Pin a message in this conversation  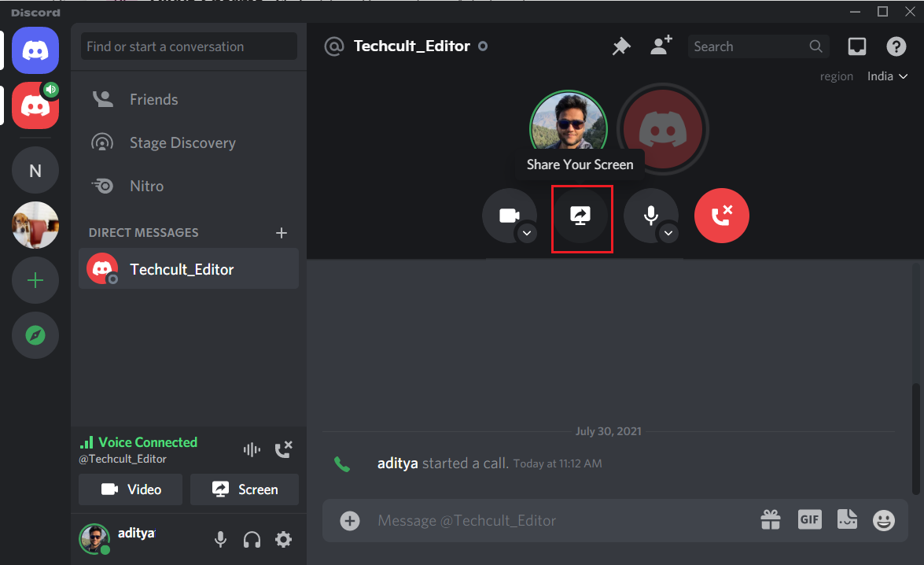[x=621, y=46]
